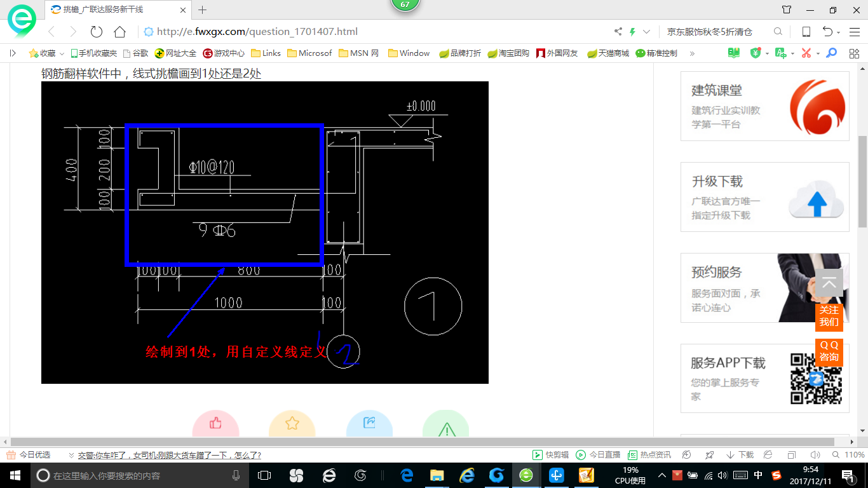Click the page vertical scrollbar
The width and height of the screenshot is (868, 488).
(862, 181)
